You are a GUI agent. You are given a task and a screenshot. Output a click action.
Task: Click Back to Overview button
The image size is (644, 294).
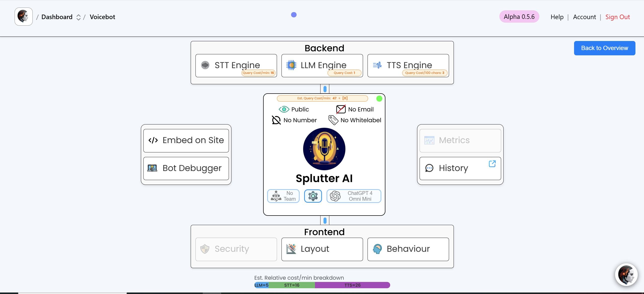[x=605, y=48]
